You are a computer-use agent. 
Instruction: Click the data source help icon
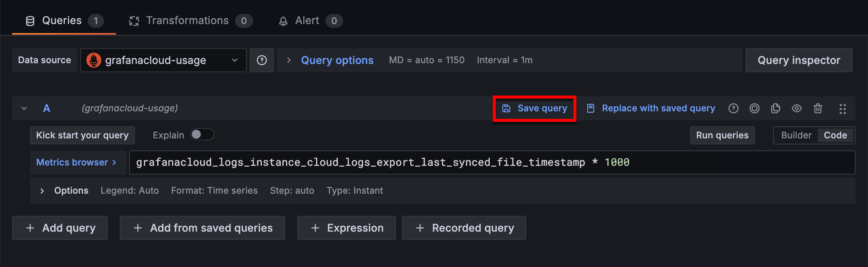[262, 60]
